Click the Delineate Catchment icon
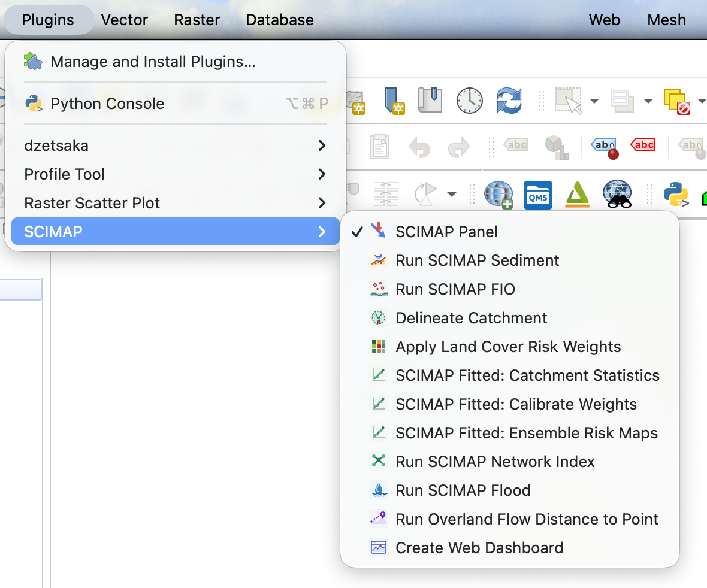This screenshot has height=588, width=707. pos(379,318)
